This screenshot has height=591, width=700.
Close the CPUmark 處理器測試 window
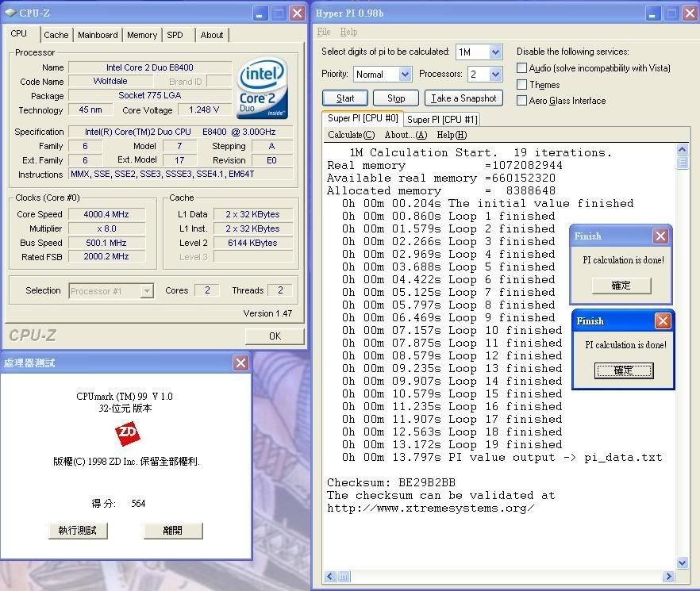(x=241, y=363)
